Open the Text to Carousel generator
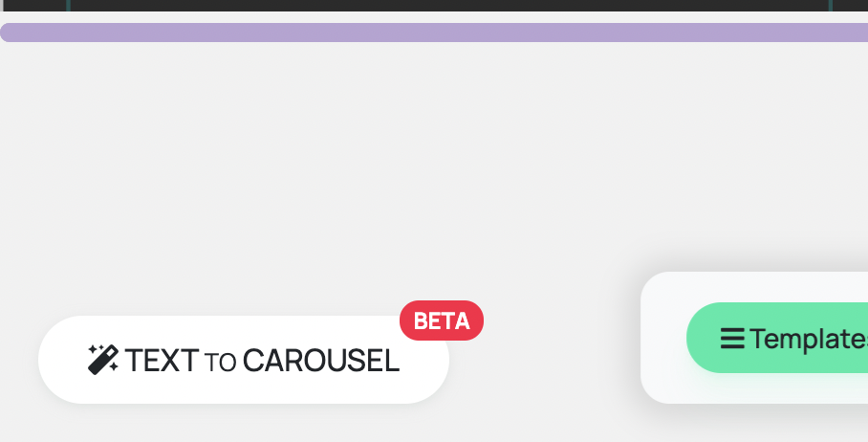Image resolution: width=868 pixels, height=442 pixels. point(243,360)
